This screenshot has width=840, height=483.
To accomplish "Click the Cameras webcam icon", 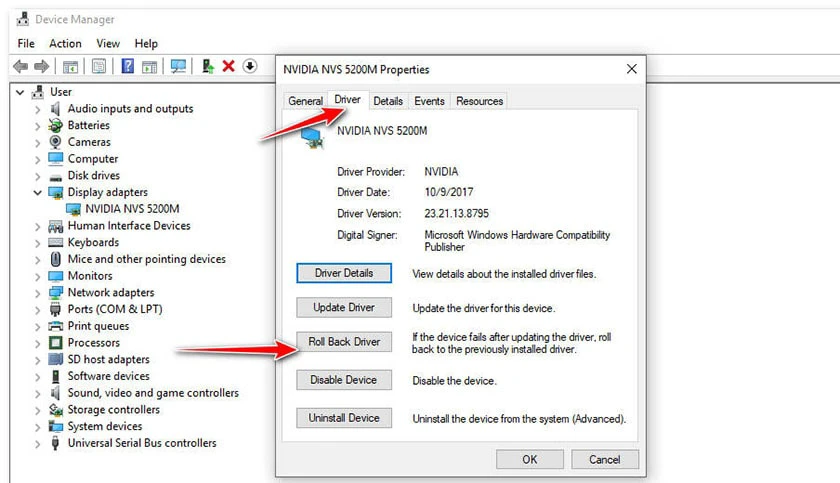I will [x=55, y=142].
